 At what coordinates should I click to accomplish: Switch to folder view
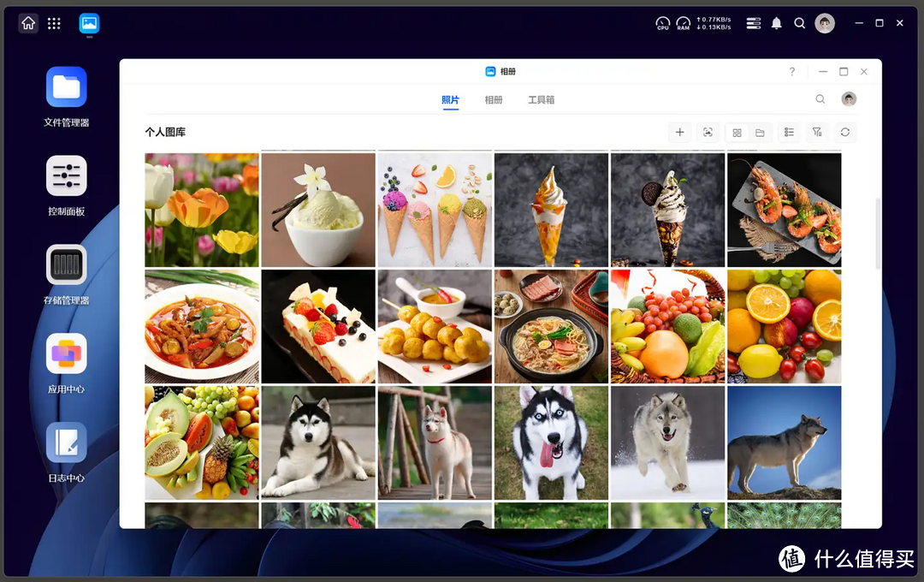[761, 133]
